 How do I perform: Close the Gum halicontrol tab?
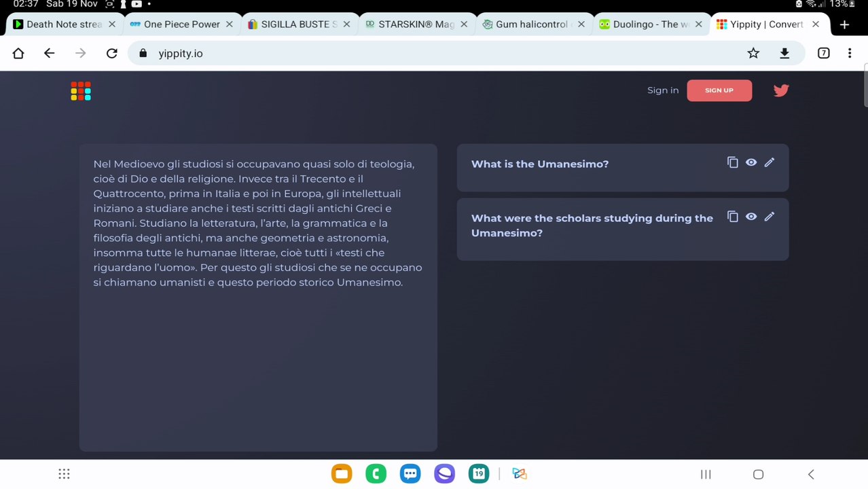[x=581, y=24]
